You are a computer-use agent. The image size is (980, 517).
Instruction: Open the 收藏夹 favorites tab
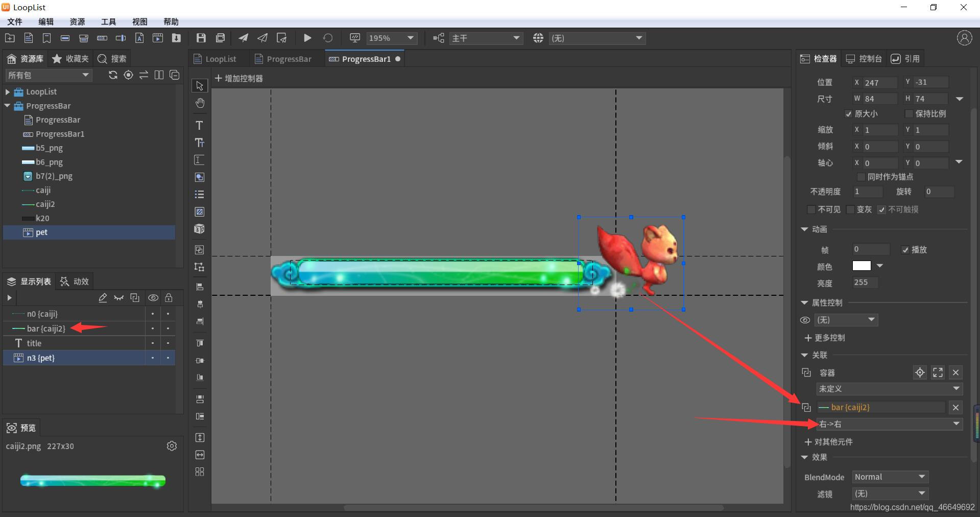pos(71,59)
